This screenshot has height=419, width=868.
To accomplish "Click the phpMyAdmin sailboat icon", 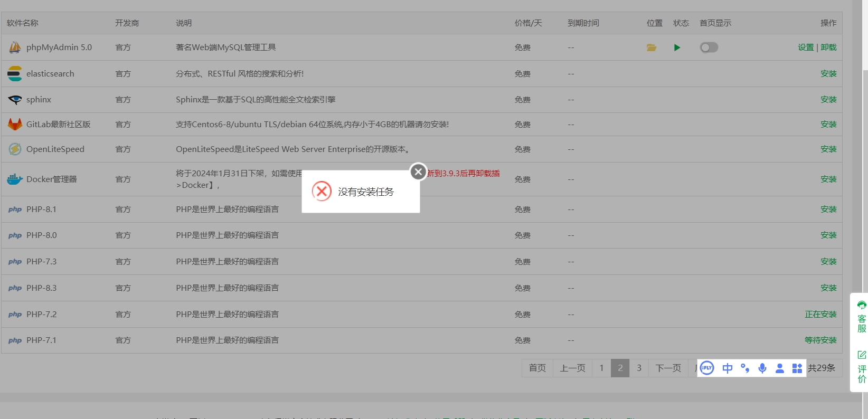I will 15,47.
